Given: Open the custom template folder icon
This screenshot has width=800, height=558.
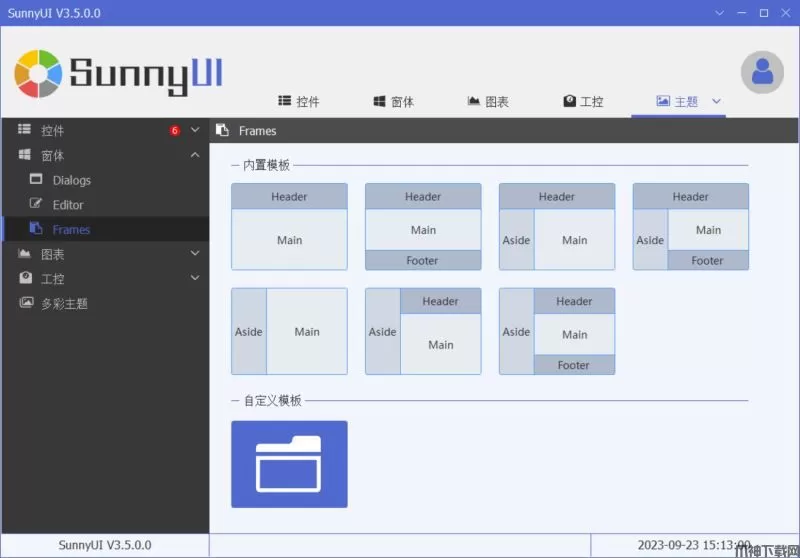Looking at the screenshot, I should [289, 464].
